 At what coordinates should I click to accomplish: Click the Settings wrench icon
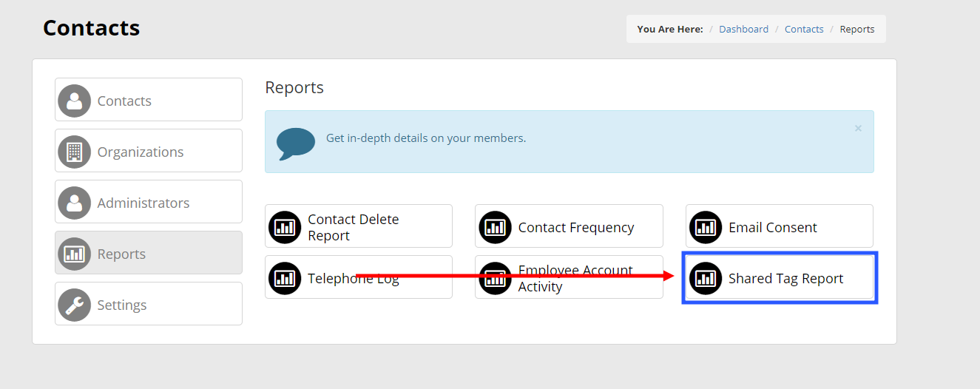pos(75,305)
